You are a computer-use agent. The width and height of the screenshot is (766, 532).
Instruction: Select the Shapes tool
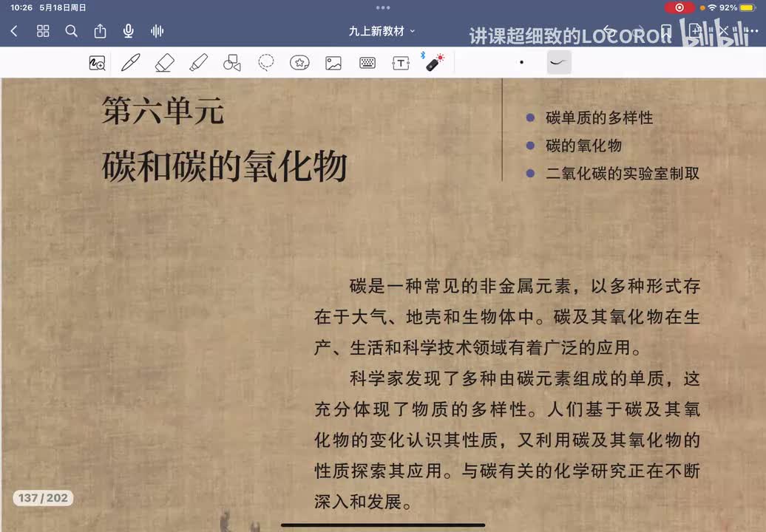(232, 63)
